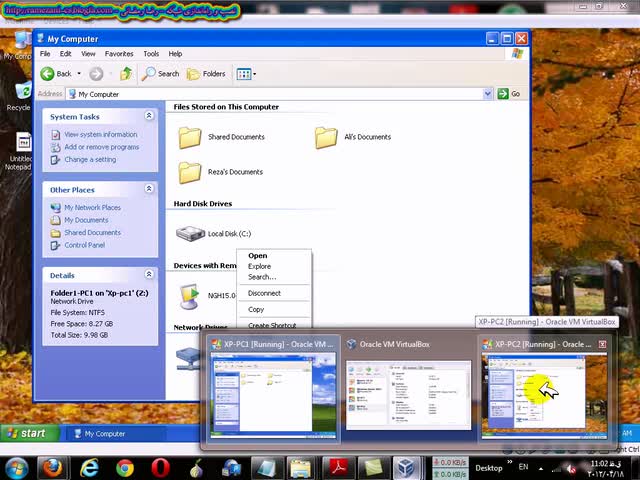Click the EN language indicator
Viewport: 640px width, 480px height.
(x=523, y=467)
